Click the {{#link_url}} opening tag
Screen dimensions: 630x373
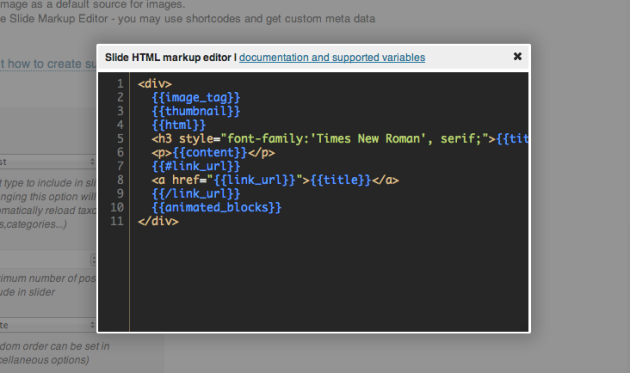click(196, 166)
